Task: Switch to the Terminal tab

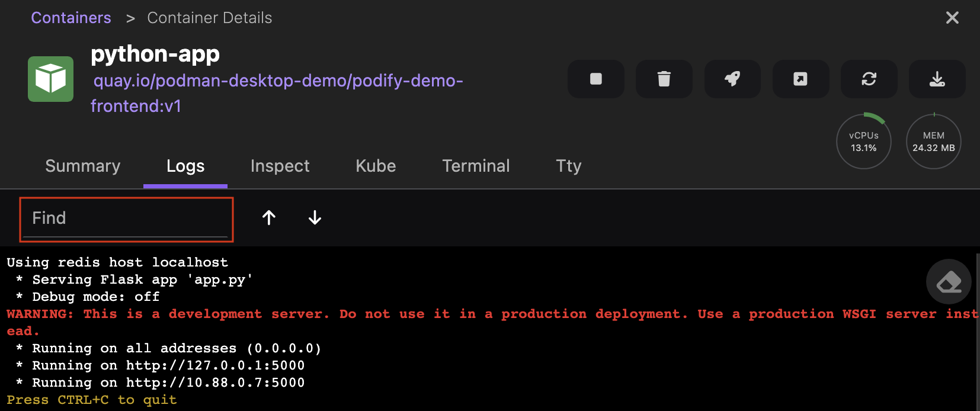Action: [x=476, y=166]
